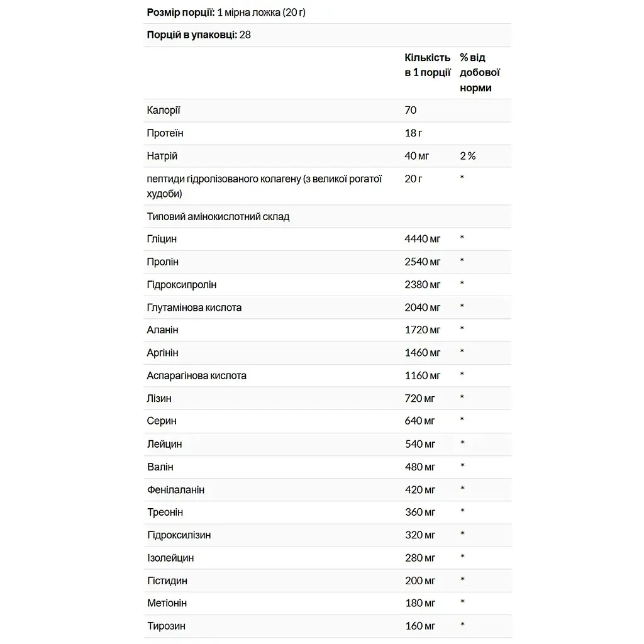Click the Аспарагінова кислота label
Image resolution: width=644 pixels, height=644 pixels.
pyautogui.click(x=197, y=376)
